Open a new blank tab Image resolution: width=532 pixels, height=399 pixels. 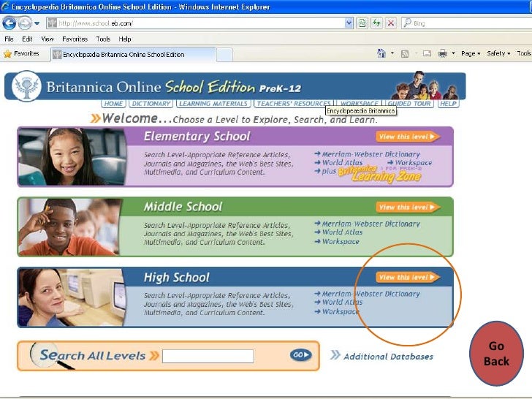point(224,55)
